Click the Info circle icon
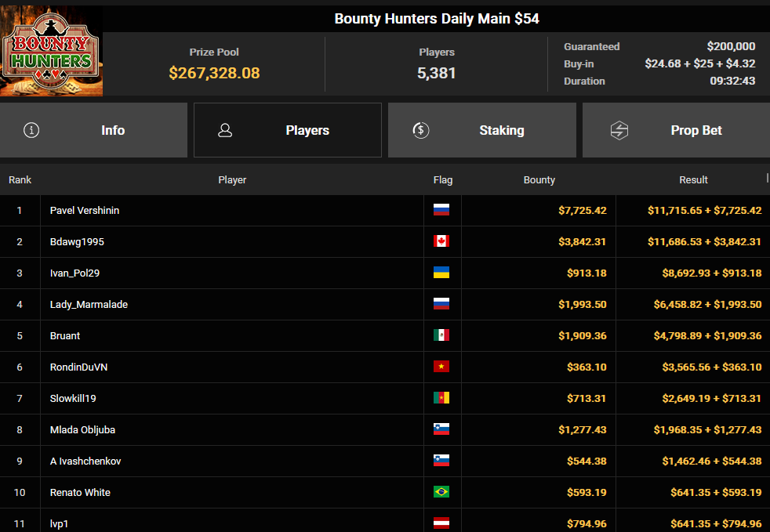Image resolution: width=770 pixels, height=532 pixels. pyautogui.click(x=31, y=130)
